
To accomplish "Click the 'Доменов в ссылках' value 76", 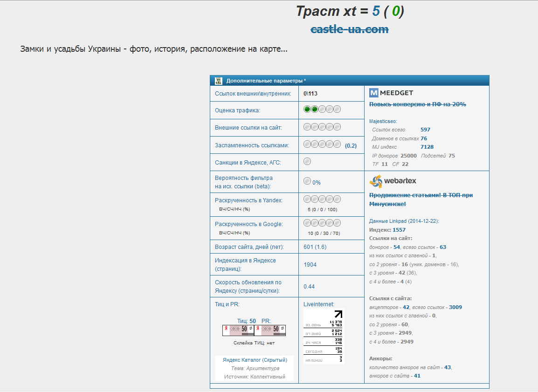I will (424, 138).
